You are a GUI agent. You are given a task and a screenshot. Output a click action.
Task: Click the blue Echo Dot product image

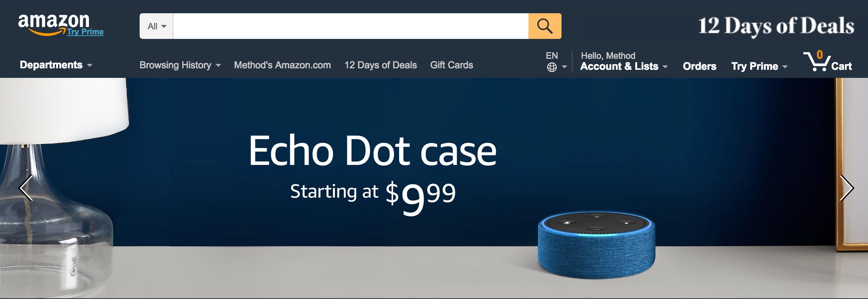point(596,245)
